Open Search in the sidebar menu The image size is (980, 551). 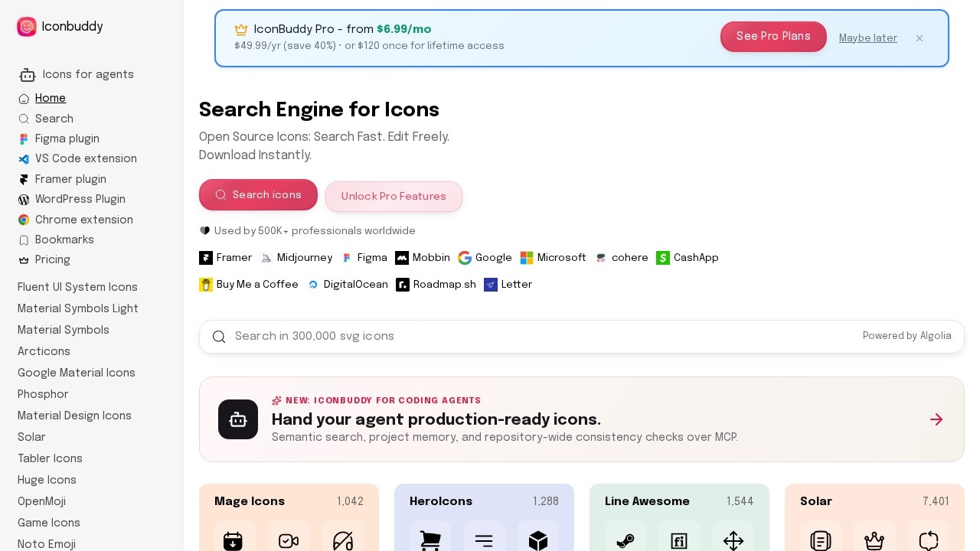click(54, 119)
